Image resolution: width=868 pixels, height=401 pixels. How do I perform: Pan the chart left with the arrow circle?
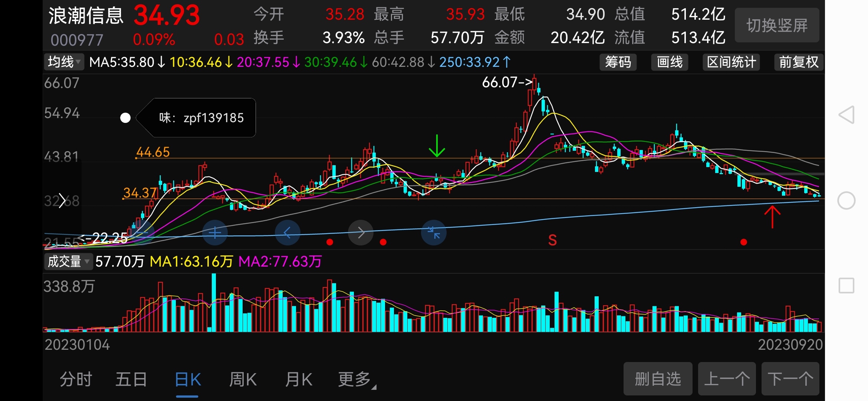tap(287, 233)
